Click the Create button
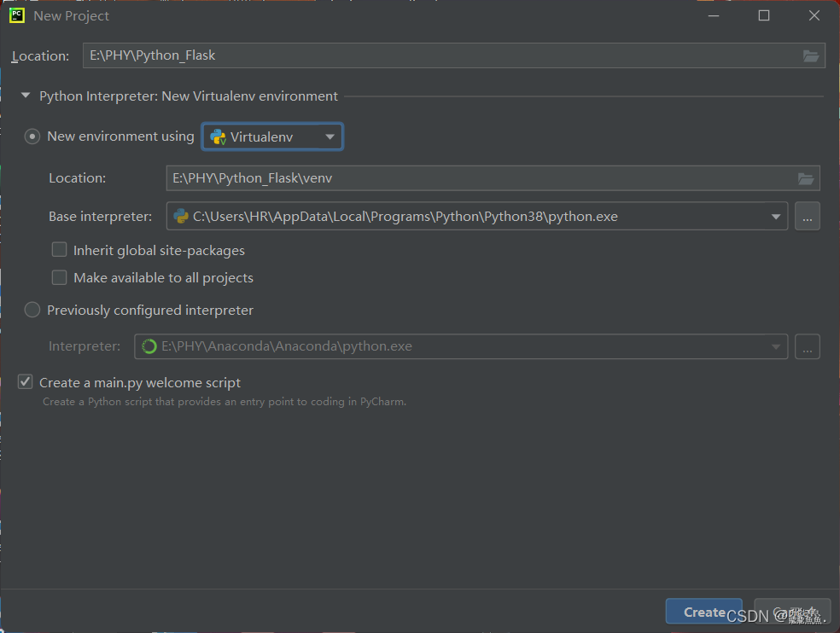 [x=704, y=612]
